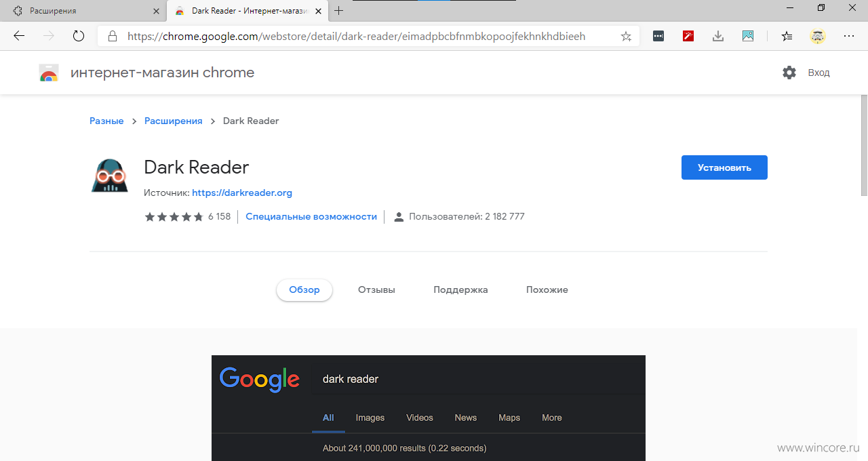The width and height of the screenshot is (868, 461).
Task: Click the Google dark mode screenshot preview
Action: [429, 408]
